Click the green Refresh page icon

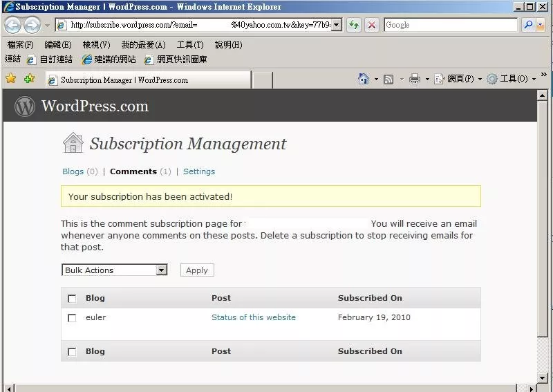[x=354, y=25]
